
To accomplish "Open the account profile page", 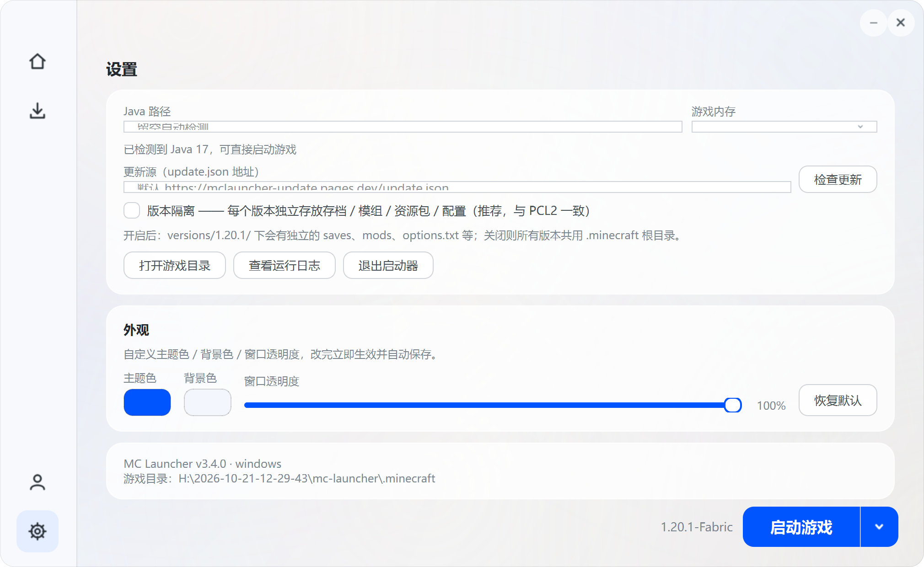I will (38, 482).
